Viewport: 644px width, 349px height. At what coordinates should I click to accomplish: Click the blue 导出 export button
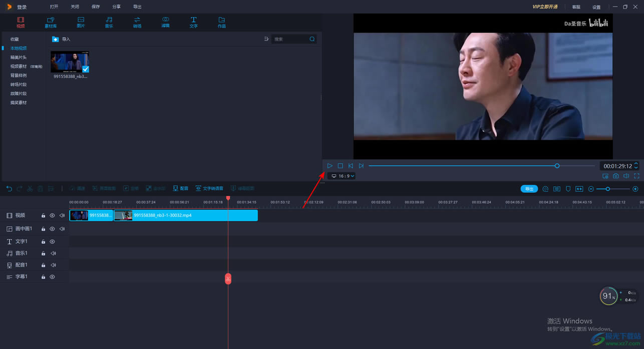click(x=529, y=189)
